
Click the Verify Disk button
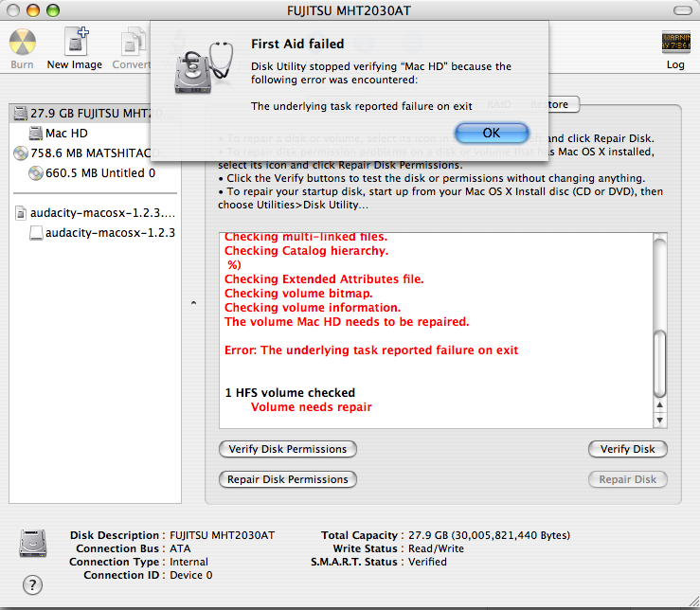[628, 449]
